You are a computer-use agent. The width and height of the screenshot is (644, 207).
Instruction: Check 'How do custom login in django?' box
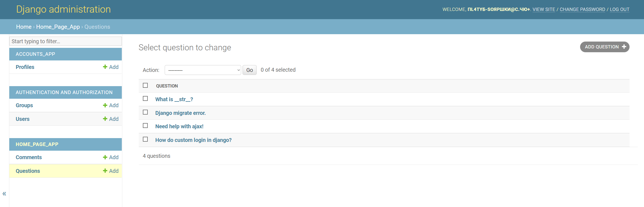[145, 139]
